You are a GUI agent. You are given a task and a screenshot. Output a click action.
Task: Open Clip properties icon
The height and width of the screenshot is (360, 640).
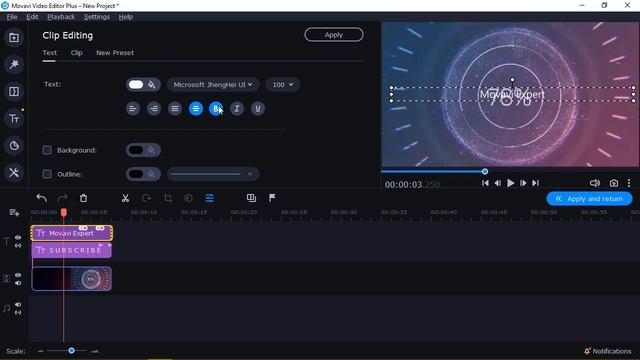click(209, 198)
